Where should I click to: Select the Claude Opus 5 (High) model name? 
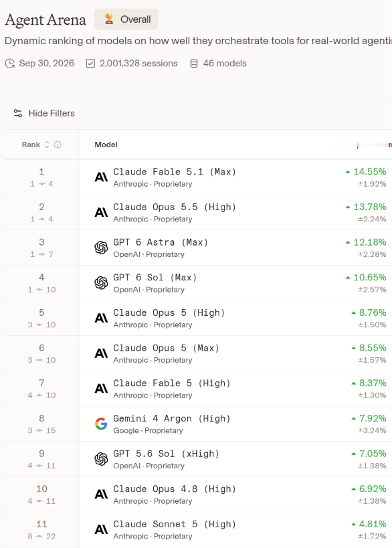click(169, 313)
